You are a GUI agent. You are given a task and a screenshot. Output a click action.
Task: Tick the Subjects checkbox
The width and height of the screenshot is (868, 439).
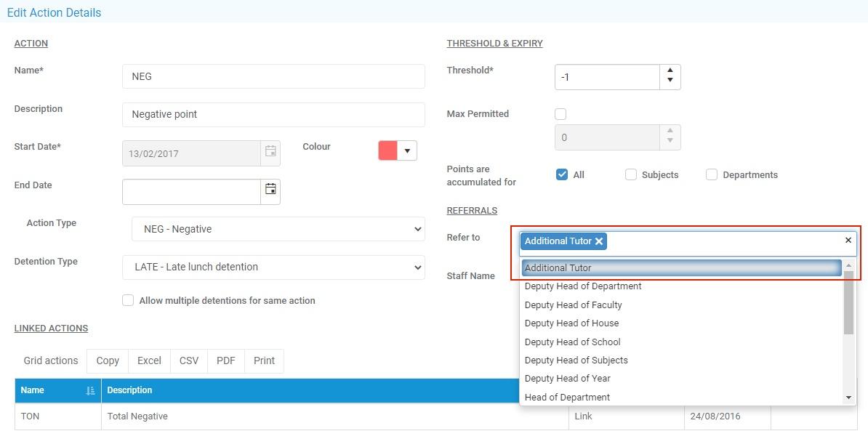(x=631, y=174)
